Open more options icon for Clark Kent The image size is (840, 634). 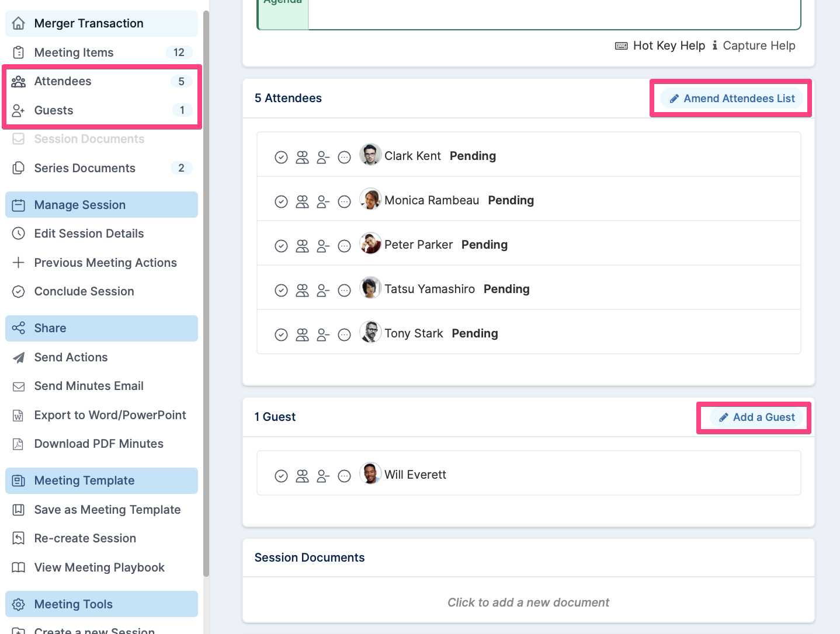click(x=345, y=157)
